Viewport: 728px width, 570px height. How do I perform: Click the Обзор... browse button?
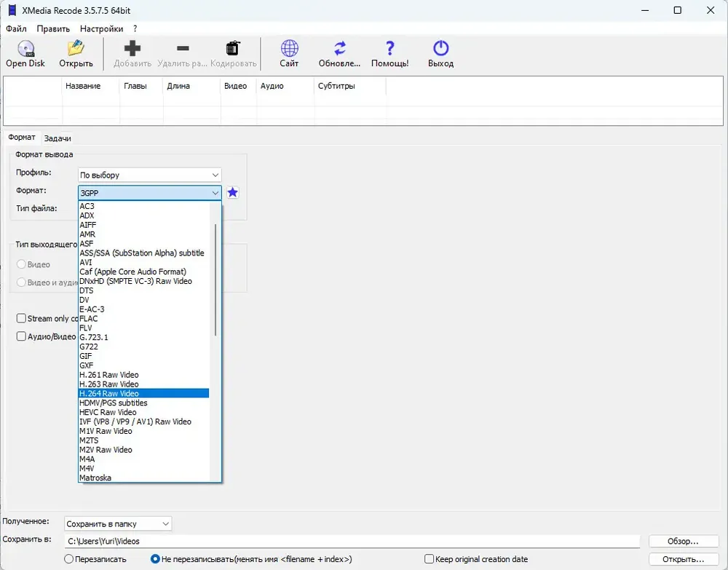coord(683,541)
